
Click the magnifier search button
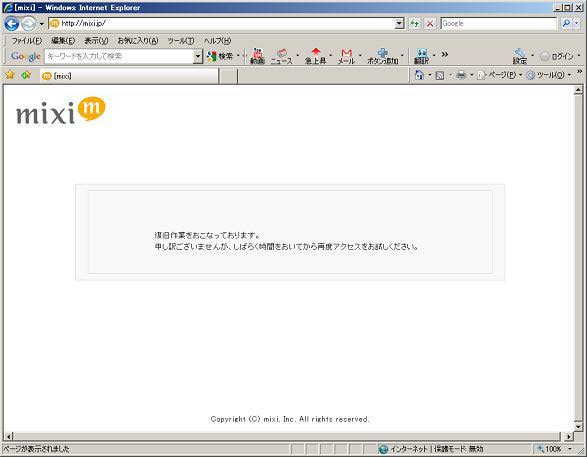point(566,24)
